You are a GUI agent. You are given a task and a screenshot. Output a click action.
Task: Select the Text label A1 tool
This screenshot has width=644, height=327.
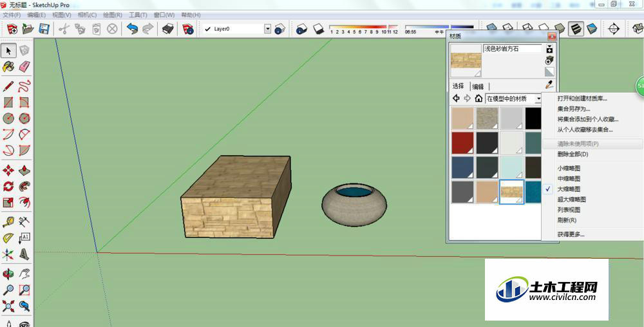(x=24, y=238)
